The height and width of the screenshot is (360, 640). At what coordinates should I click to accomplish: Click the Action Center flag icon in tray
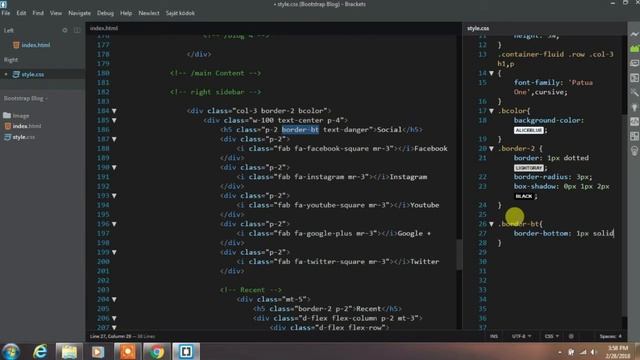click(571, 352)
